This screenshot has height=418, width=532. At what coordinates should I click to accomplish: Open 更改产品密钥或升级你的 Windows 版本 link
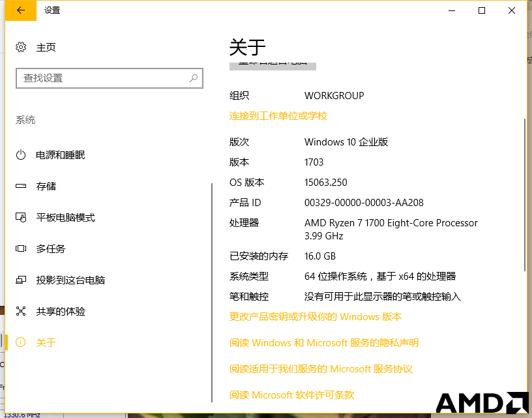click(316, 317)
